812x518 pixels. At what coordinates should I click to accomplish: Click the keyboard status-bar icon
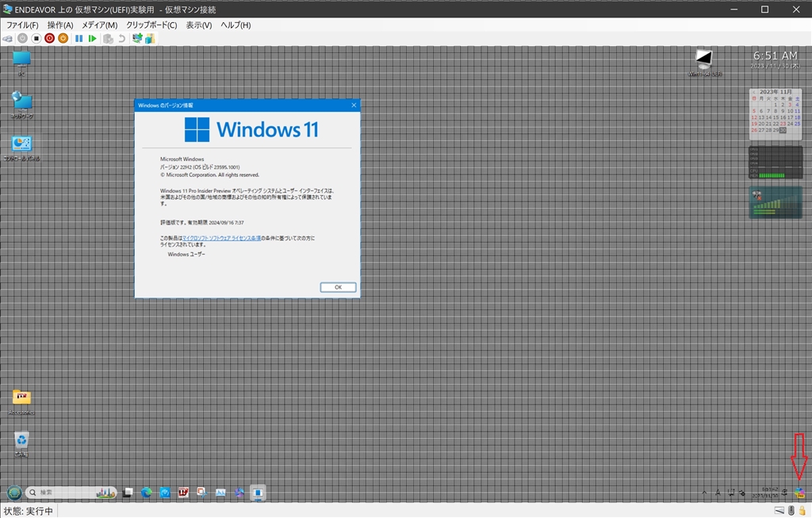[x=779, y=511]
